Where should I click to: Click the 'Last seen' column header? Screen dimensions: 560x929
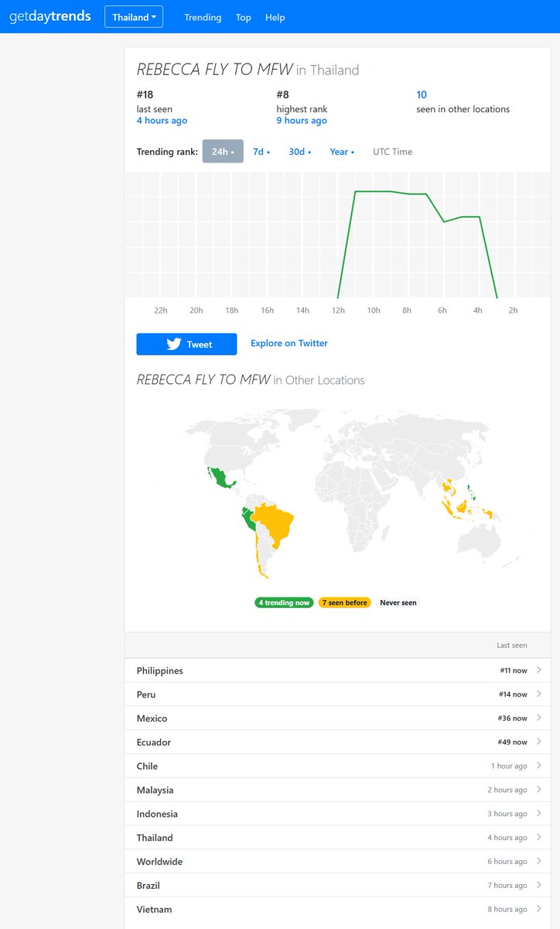click(512, 646)
